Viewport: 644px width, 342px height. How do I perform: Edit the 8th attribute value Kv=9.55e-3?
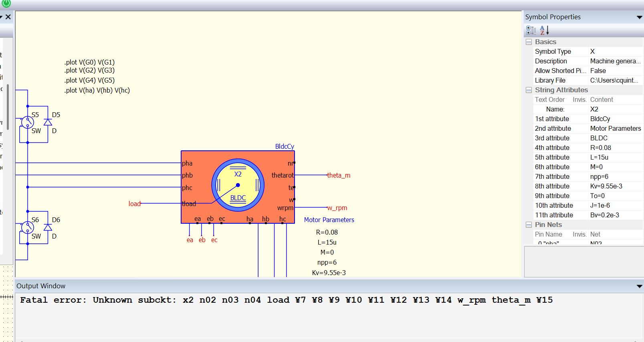point(606,186)
